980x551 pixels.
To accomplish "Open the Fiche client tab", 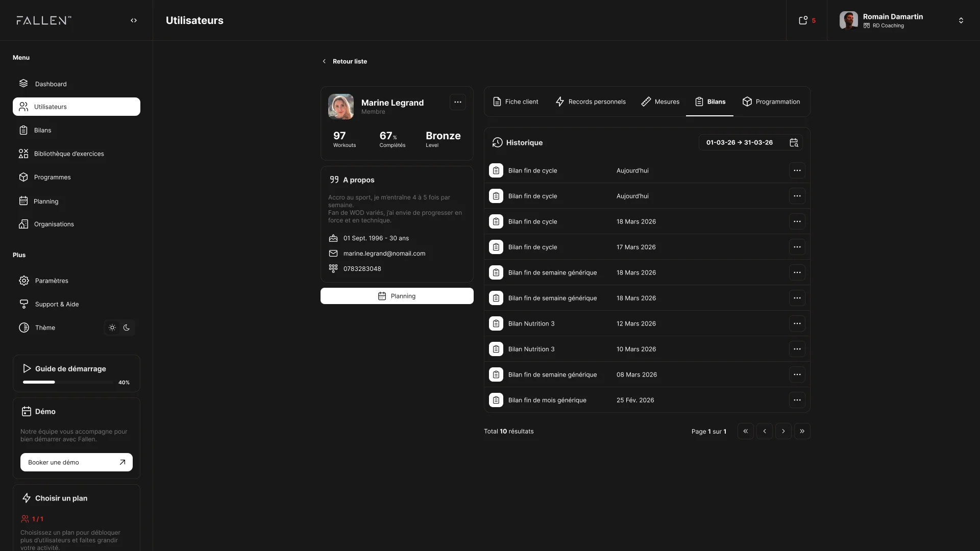I will 516,102.
